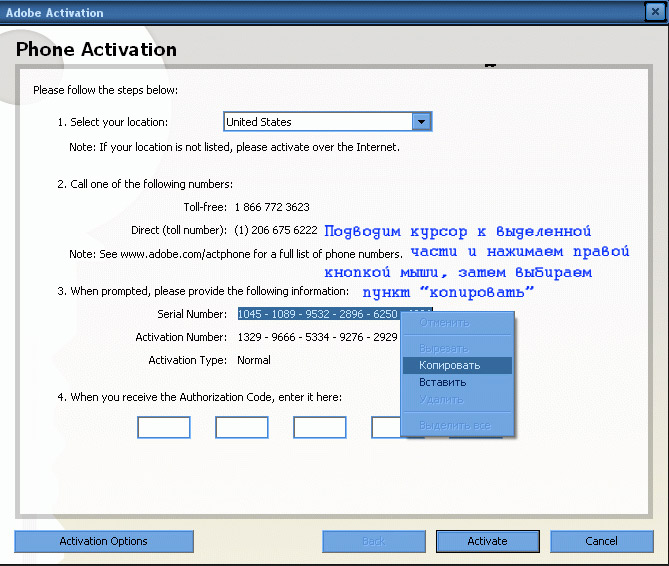
Task: Open Activation Options
Action: pos(104,541)
